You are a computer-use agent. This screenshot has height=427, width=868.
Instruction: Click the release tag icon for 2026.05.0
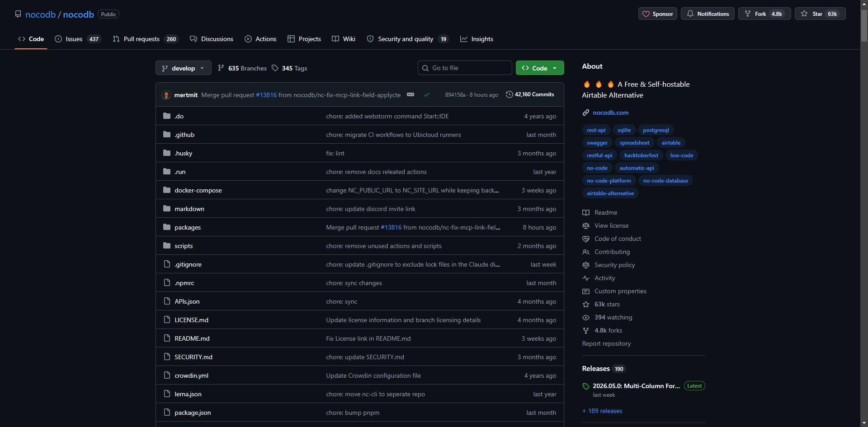pos(586,386)
